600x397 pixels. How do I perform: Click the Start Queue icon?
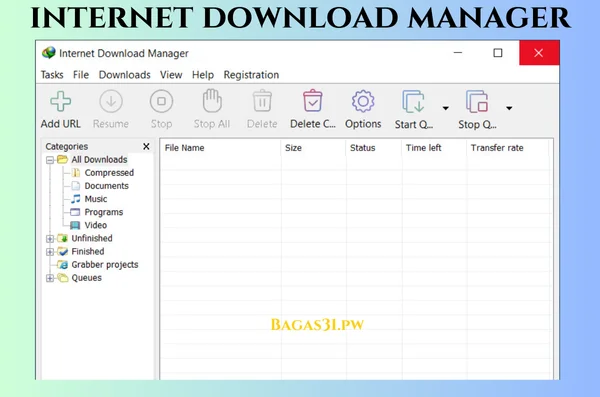click(413, 101)
